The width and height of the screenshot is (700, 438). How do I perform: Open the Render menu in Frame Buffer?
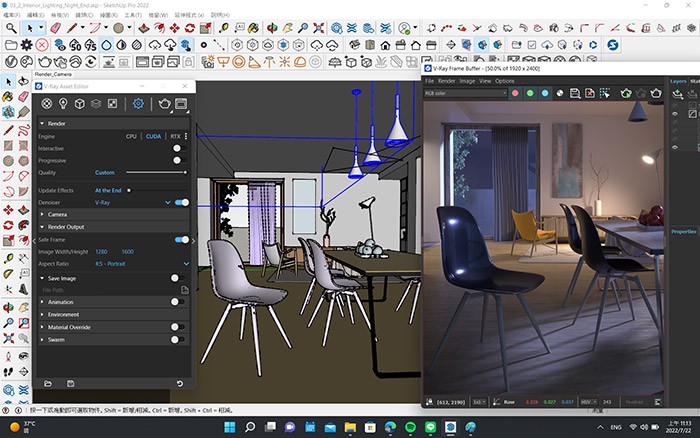pyautogui.click(x=447, y=81)
